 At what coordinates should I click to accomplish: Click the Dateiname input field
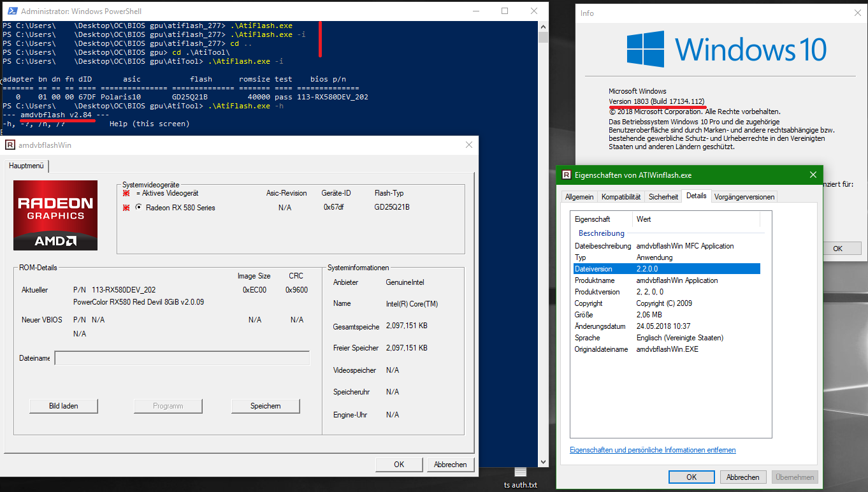tap(182, 358)
